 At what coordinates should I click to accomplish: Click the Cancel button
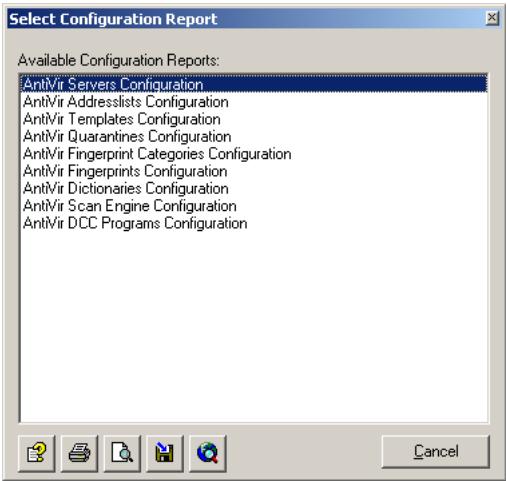(x=436, y=452)
